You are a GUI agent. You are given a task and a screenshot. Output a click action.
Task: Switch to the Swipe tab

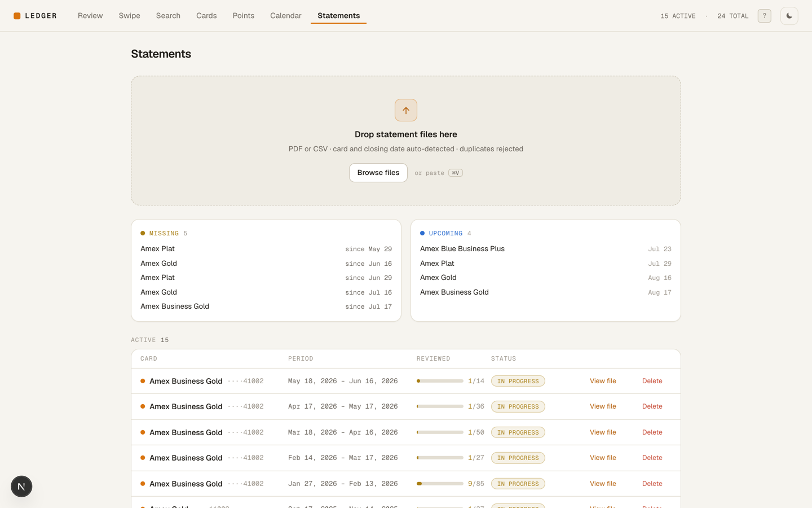coord(129,16)
